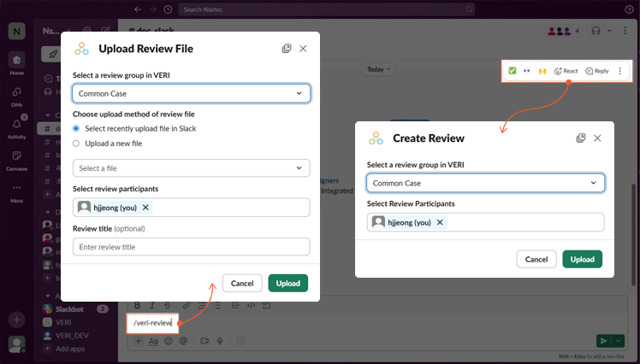
Task: Add the eyes emoji reaction
Action: pyautogui.click(x=527, y=71)
